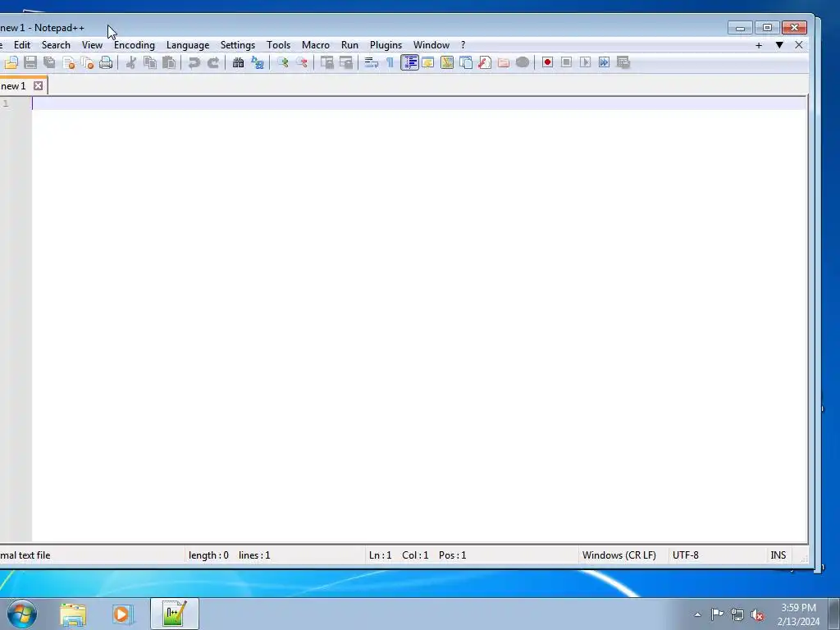Screen dimensions: 840x630
Task: Click the X in the menu bar
Action: pos(799,45)
